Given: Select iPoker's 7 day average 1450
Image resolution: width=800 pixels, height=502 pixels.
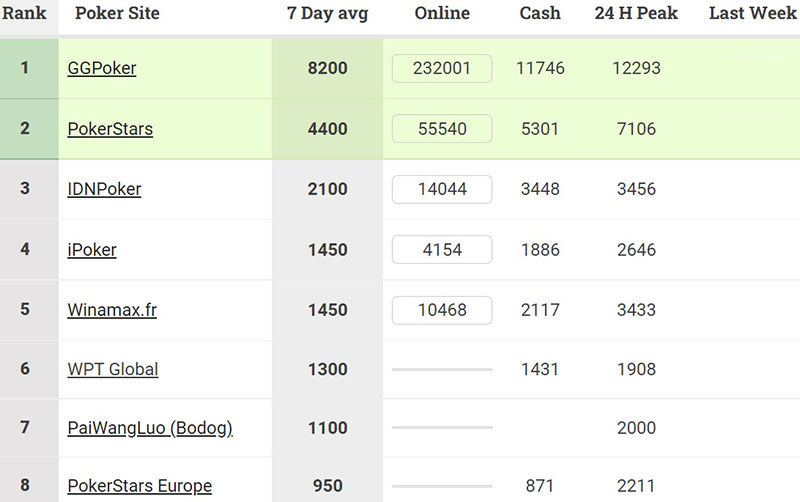Looking at the screenshot, I should [328, 249].
